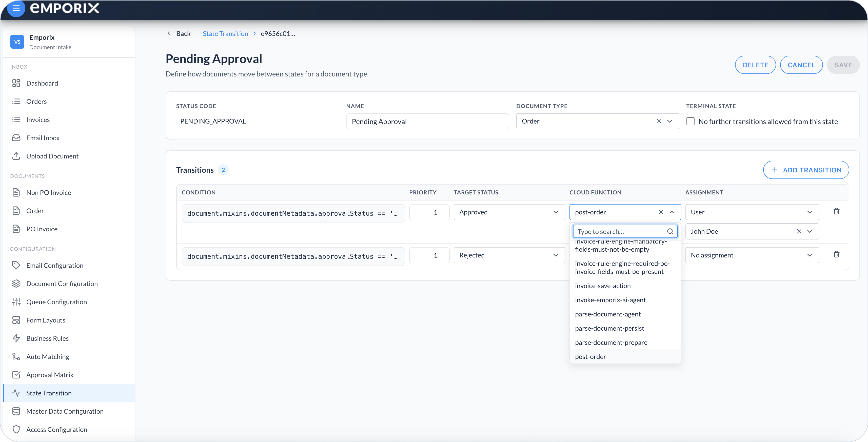868x442 pixels.
Task: Click the Access Configuration shield icon
Action: [x=16, y=429]
